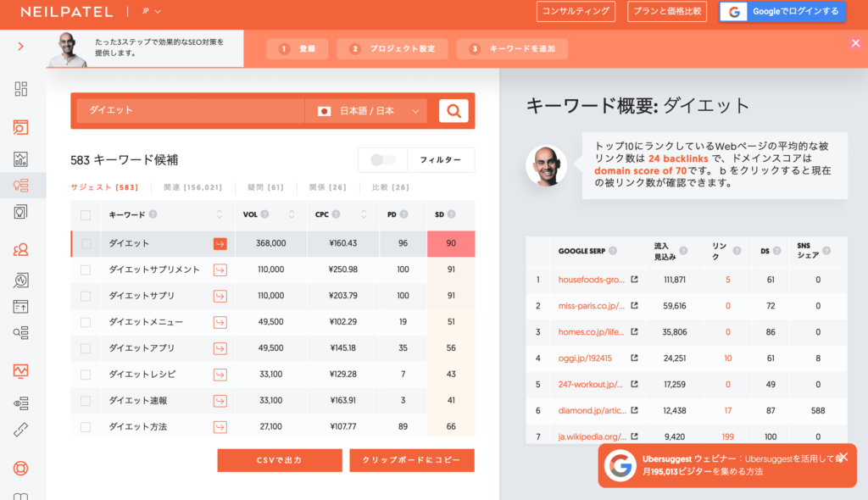Open the bar chart report sidebar icon

click(x=20, y=159)
